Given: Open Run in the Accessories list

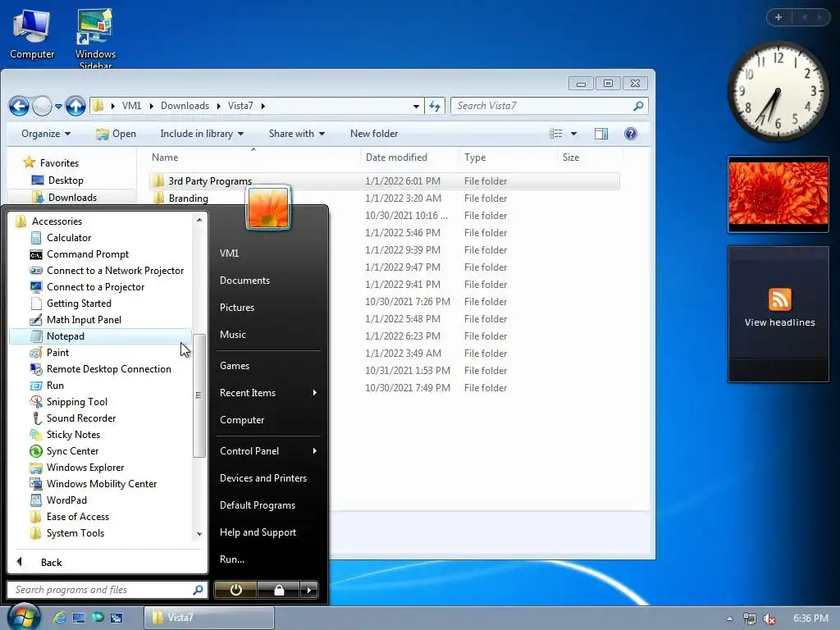Looking at the screenshot, I should pos(55,386).
